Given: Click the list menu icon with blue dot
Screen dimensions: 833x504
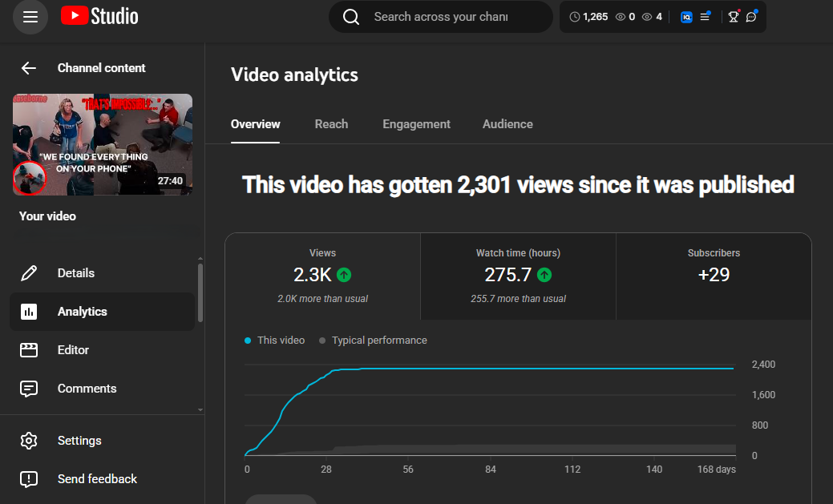Looking at the screenshot, I should 705,17.
